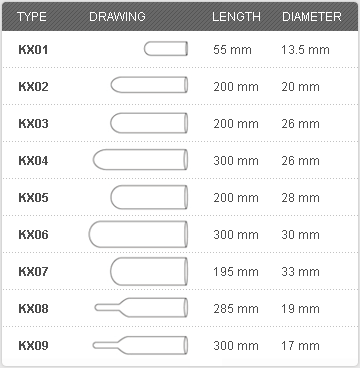Select the KX06 wide tube drawing
Screen dimensions: 360x368
coord(138,234)
